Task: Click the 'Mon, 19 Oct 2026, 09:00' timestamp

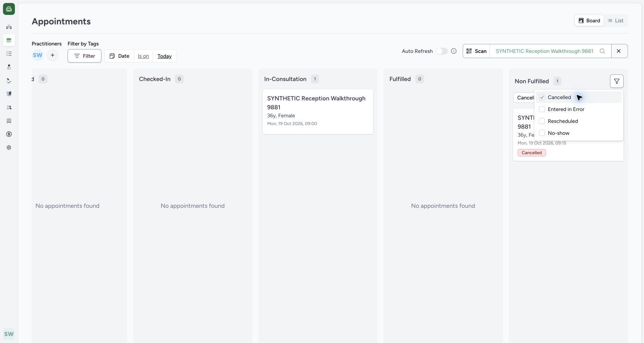Action: (292, 124)
